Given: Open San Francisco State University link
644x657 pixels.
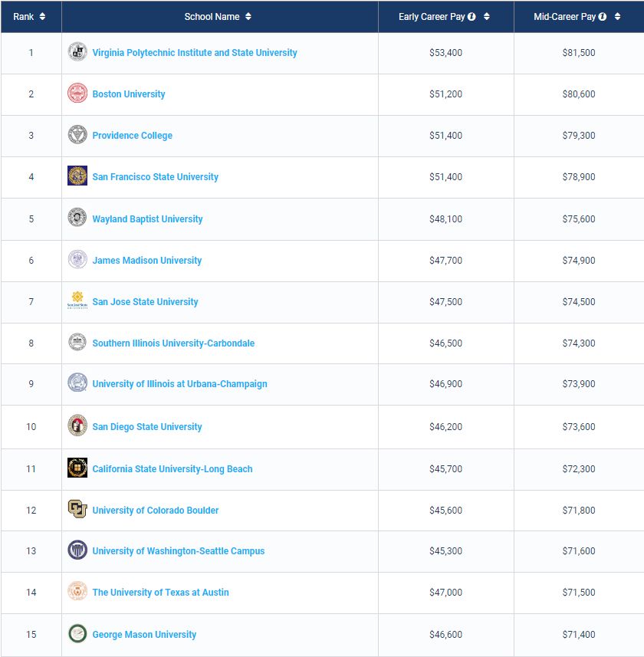Looking at the screenshot, I should tap(155, 177).
